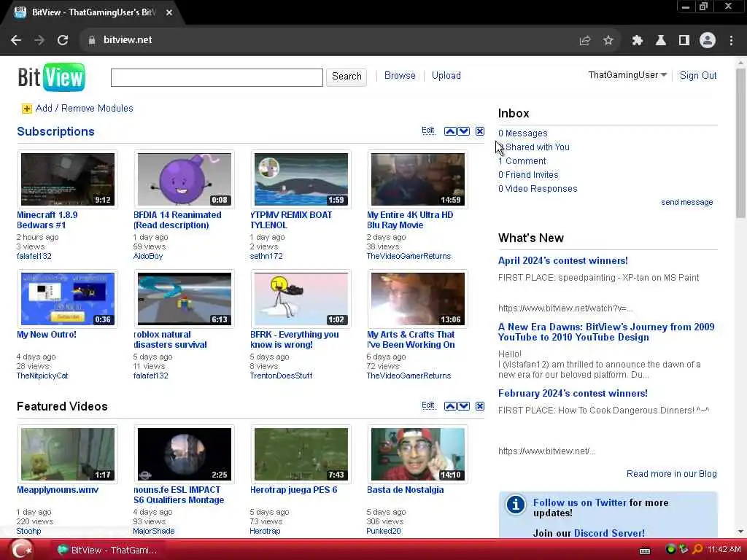Click the info icon in Twitter notice
Image resolution: width=747 pixels, height=560 pixels.
516,505
